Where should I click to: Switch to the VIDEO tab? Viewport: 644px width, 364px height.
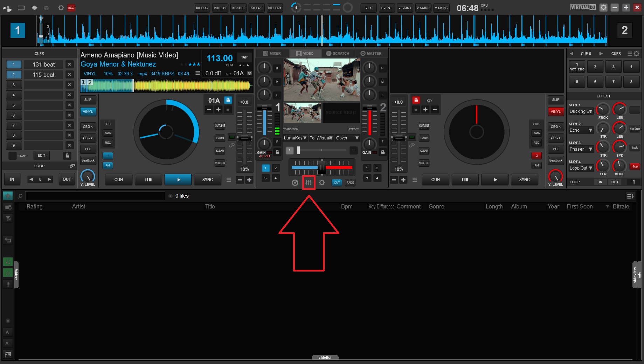click(x=305, y=53)
